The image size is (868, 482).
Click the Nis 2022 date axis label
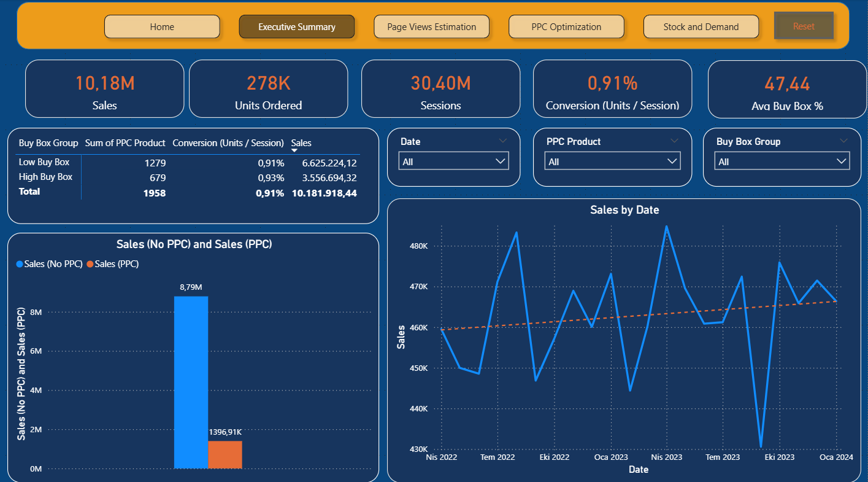[442, 457]
